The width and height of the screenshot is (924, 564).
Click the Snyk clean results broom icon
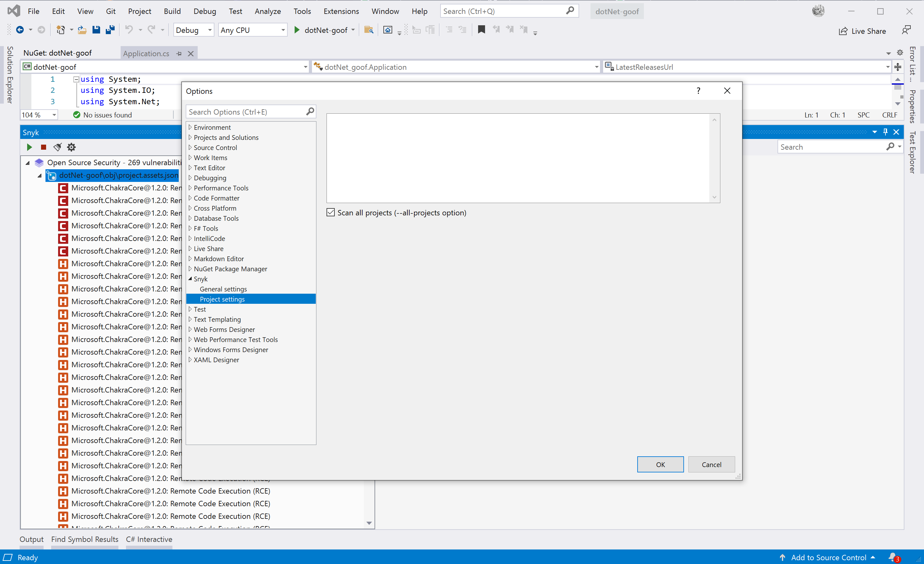coord(57,147)
